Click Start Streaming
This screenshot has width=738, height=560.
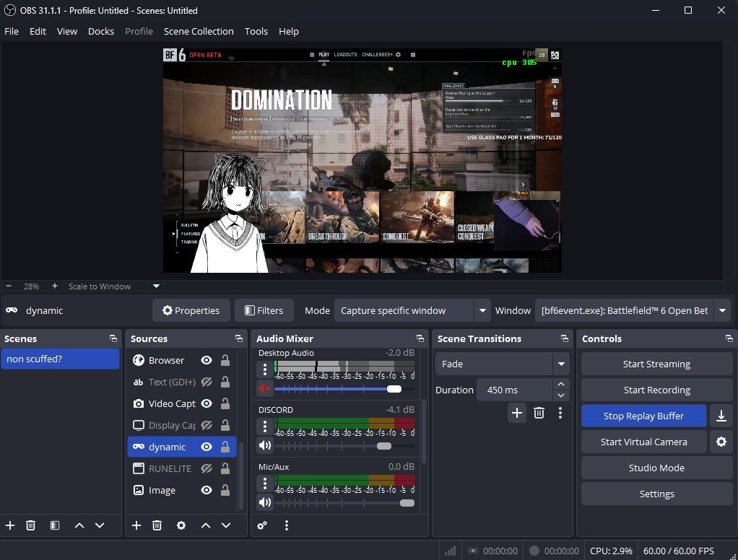click(x=656, y=364)
